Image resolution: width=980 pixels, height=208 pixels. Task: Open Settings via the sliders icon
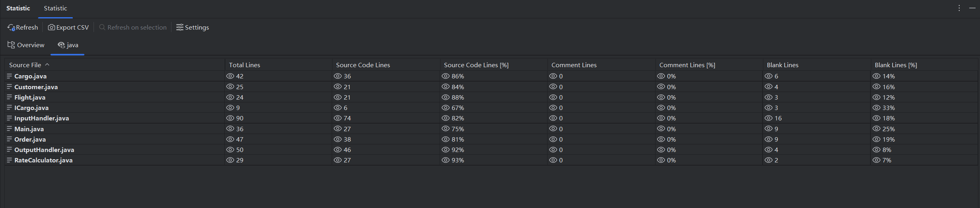180,28
